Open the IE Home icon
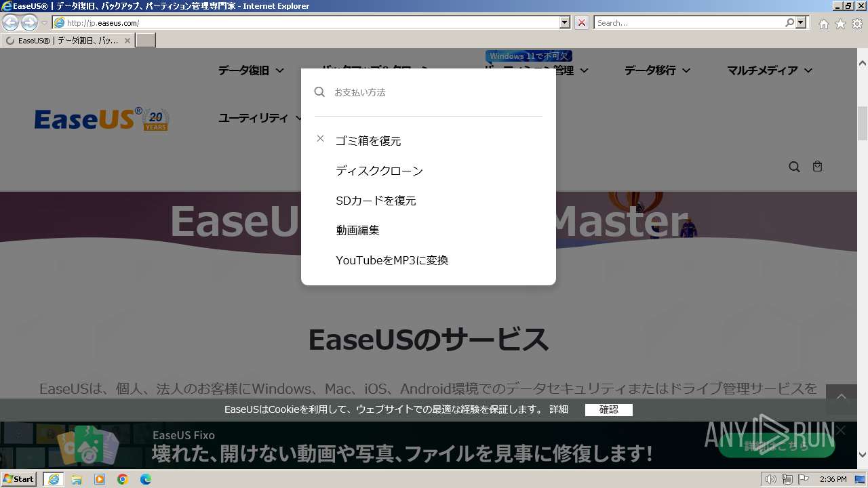 pos(823,24)
